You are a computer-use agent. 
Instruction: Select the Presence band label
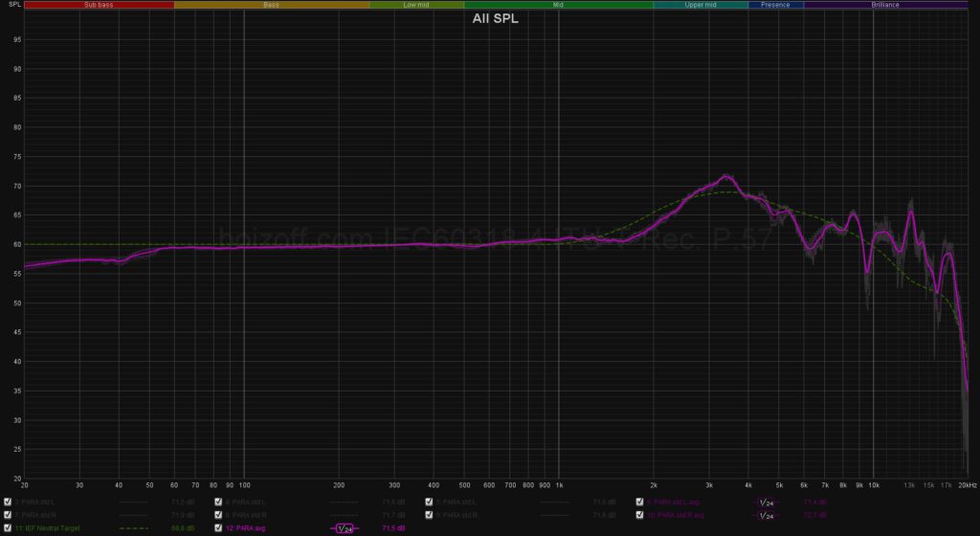pos(775,5)
